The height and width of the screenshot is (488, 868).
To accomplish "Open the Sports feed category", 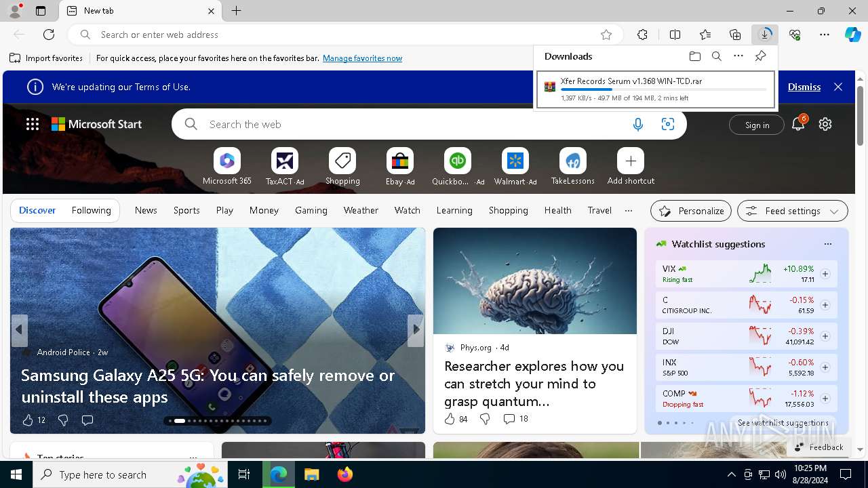I will click(x=186, y=210).
